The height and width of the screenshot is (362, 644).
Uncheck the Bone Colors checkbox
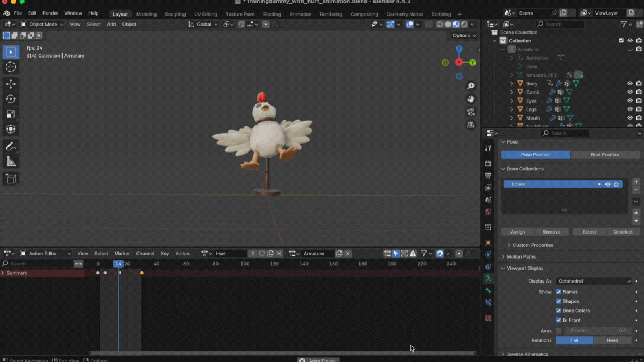(x=558, y=311)
